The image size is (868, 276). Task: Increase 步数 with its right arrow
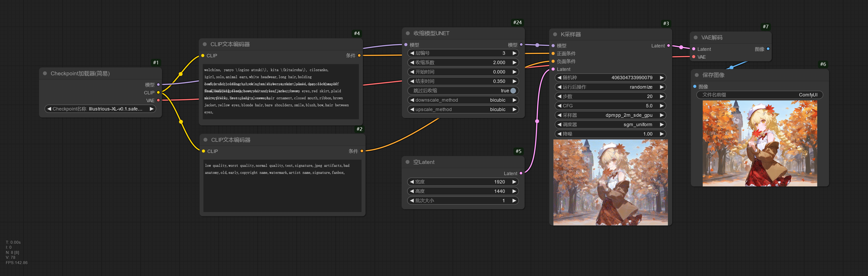pyautogui.click(x=662, y=96)
